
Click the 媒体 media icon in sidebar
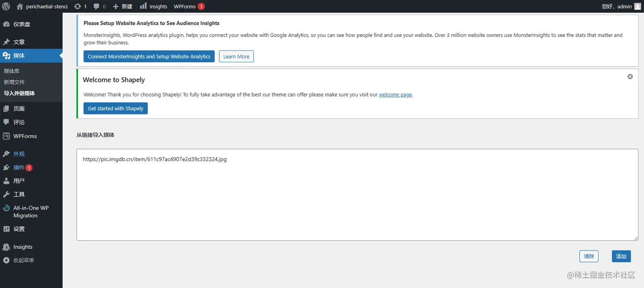[x=6, y=55]
